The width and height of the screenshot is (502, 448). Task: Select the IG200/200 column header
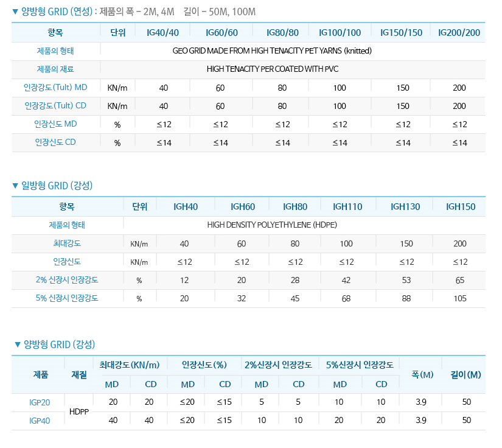click(459, 33)
